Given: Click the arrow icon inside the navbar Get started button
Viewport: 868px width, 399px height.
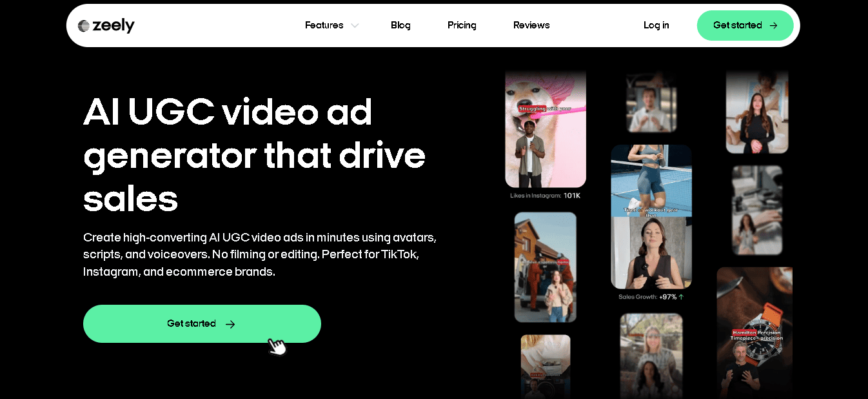Looking at the screenshot, I should tap(773, 25).
